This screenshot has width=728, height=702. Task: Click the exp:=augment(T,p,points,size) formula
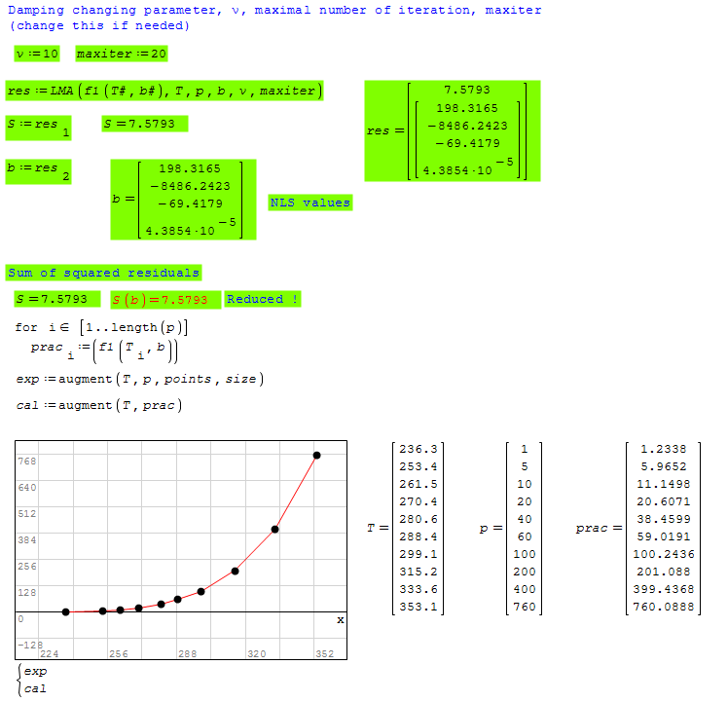(x=140, y=378)
